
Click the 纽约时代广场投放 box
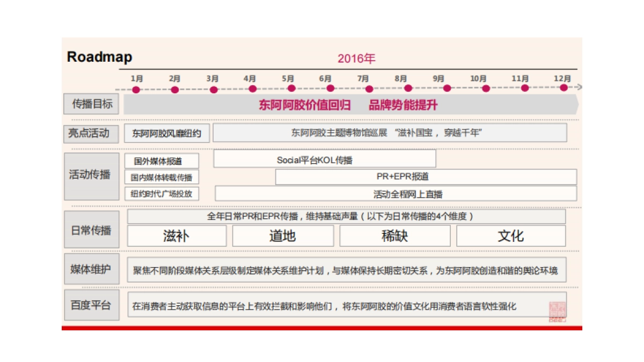(162, 194)
